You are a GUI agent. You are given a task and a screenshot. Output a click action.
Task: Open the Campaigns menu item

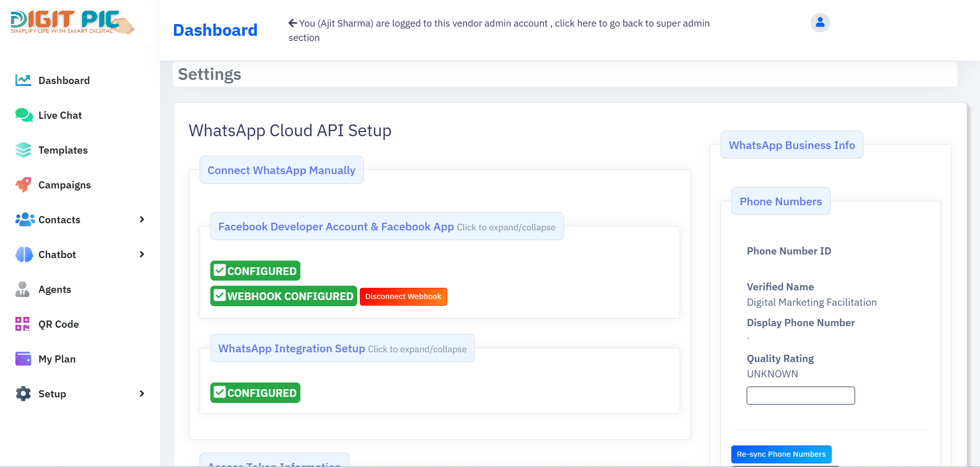coord(64,185)
